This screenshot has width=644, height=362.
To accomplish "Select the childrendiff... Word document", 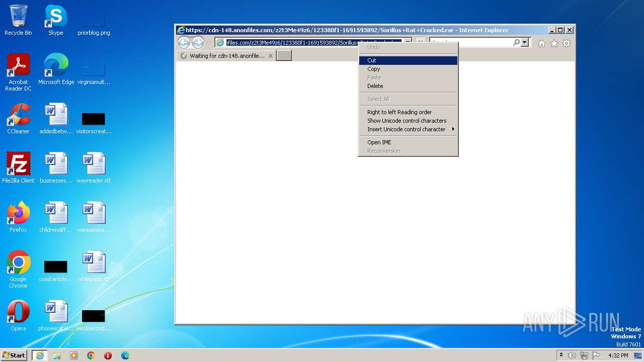I will pos(56,217).
